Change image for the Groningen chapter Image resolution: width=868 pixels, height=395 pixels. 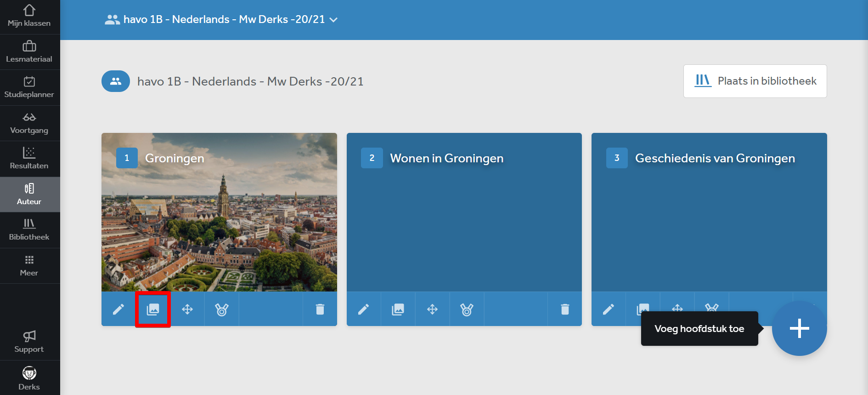click(x=153, y=309)
